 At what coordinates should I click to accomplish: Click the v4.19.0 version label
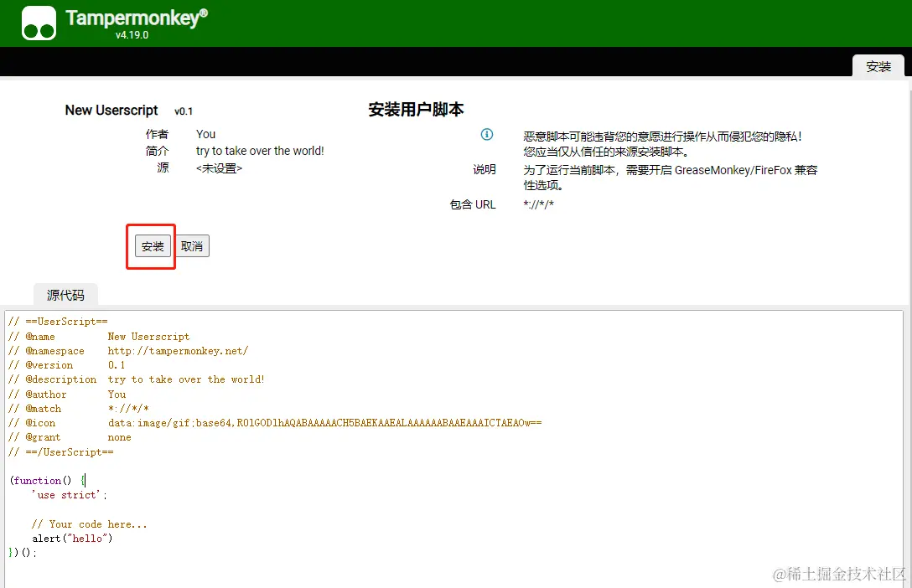pyautogui.click(x=132, y=35)
